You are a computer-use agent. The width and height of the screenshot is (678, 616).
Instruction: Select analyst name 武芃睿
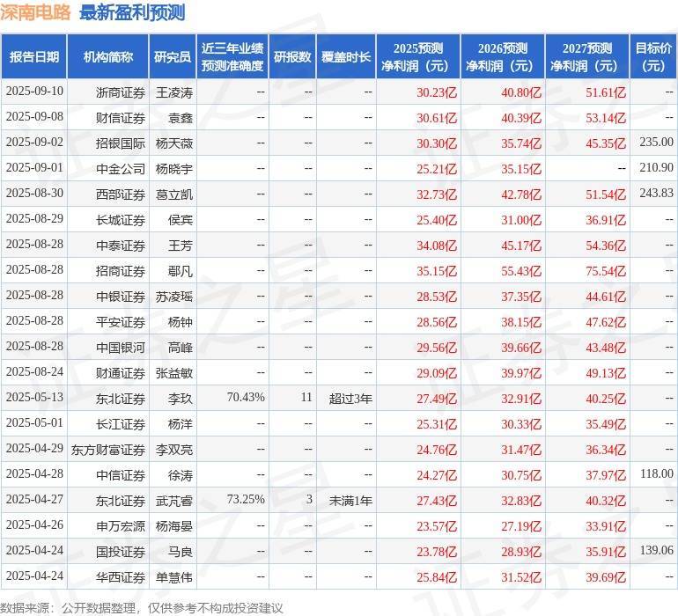coord(174,501)
